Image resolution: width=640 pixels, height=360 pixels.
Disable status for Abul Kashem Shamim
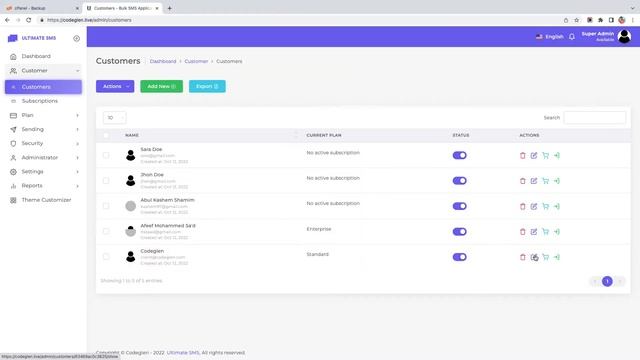tap(460, 206)
